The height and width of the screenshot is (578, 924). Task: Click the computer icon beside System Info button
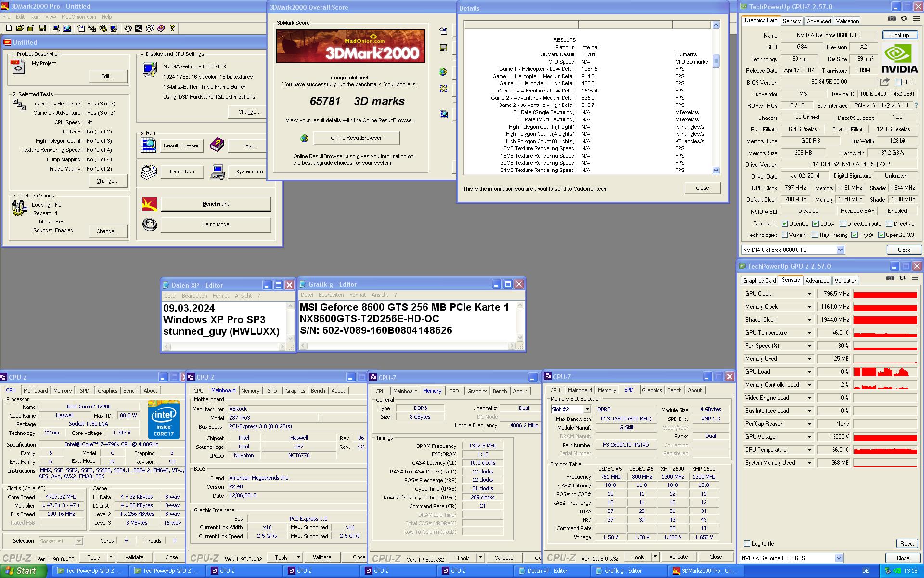(218, 171)
